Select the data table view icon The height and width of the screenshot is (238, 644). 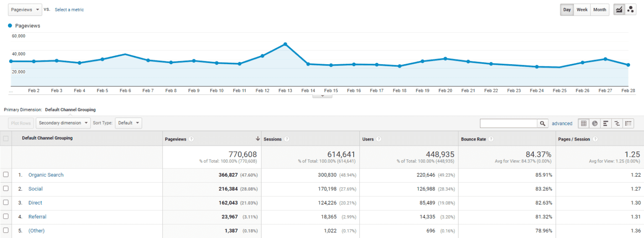(583, 123)
